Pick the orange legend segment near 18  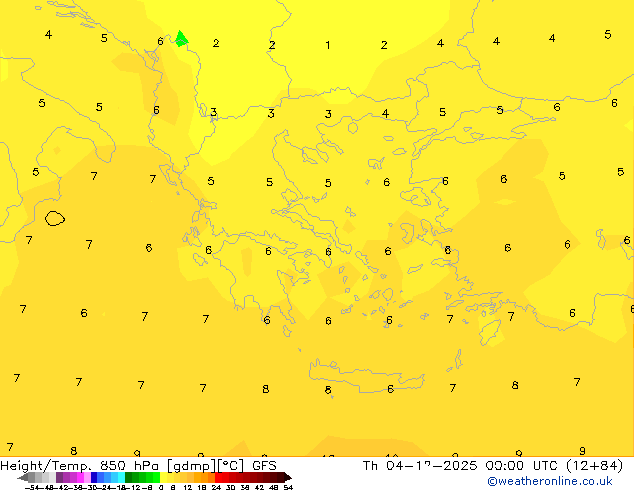coord(205,477)
